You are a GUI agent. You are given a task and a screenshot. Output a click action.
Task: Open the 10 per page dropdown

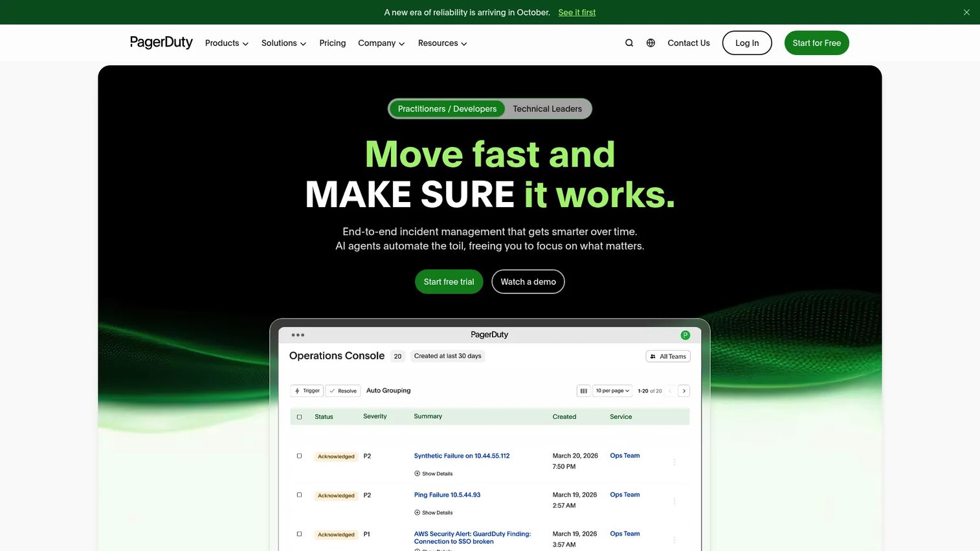(x=612, y=391)
